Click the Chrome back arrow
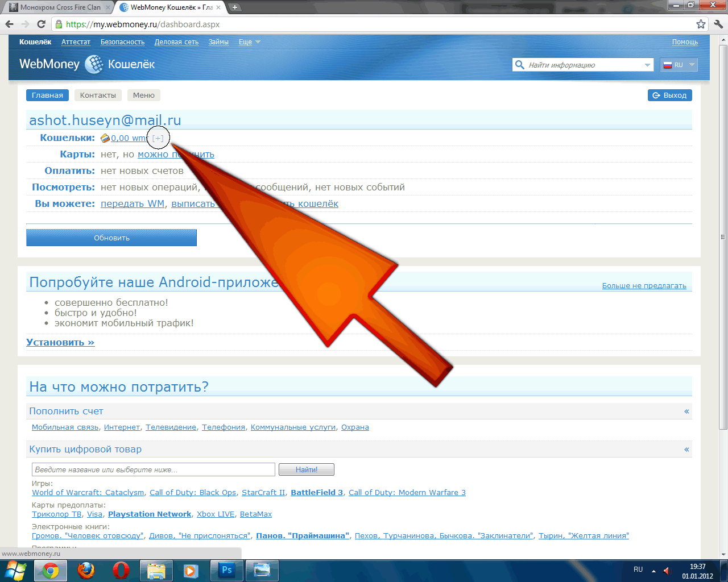Image resolution: width=728 pixels, height=582 pixels. (10, 24)
